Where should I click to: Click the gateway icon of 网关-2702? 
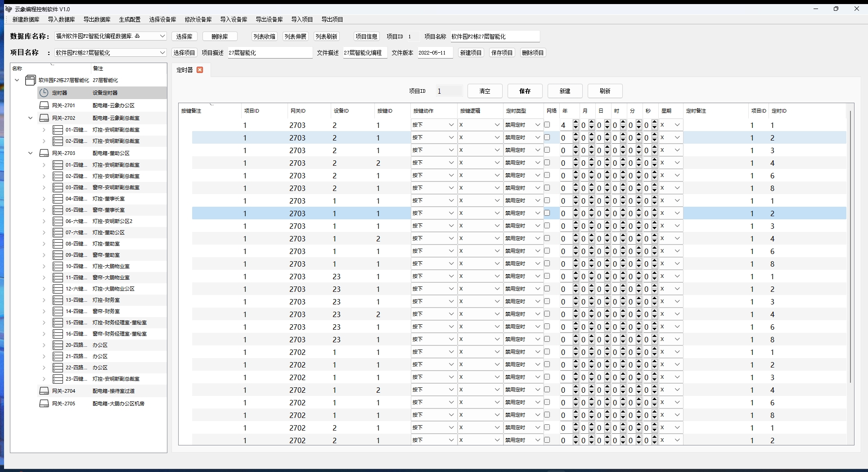coord(44,118)
